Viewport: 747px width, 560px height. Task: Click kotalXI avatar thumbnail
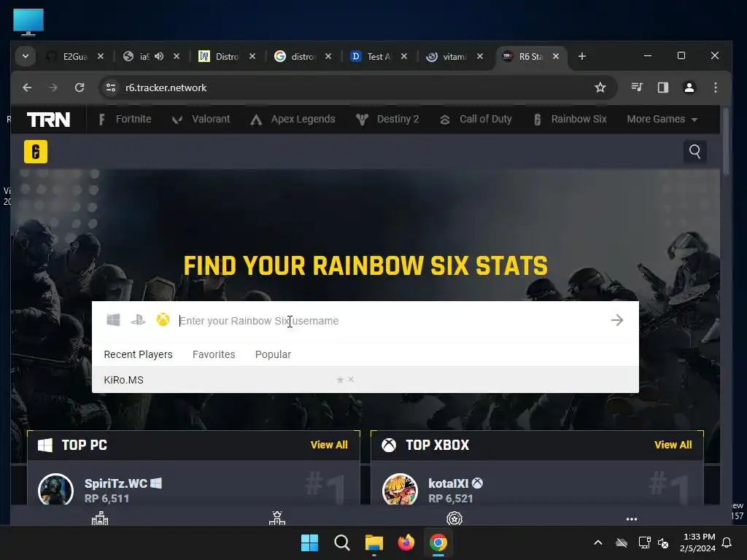[x=400, y=489]
